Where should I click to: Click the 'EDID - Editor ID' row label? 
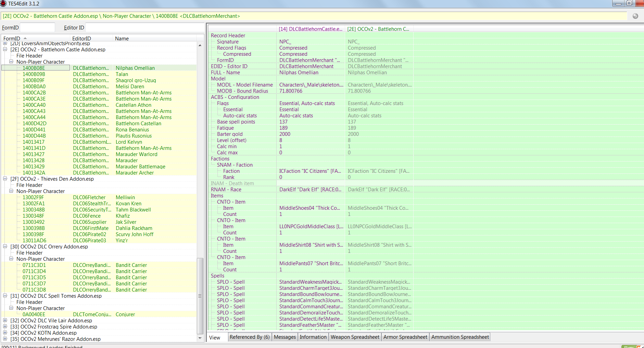point(229,66)
